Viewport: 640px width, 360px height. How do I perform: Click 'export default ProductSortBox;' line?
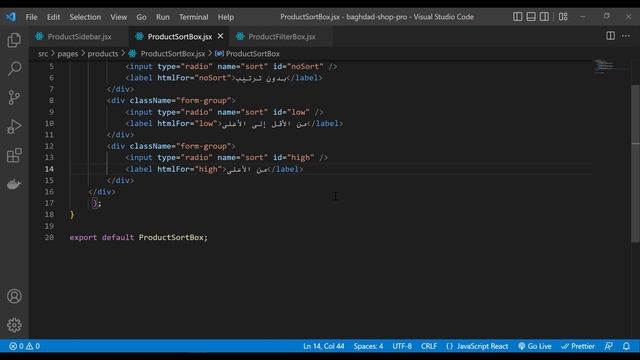click(138, 237)
